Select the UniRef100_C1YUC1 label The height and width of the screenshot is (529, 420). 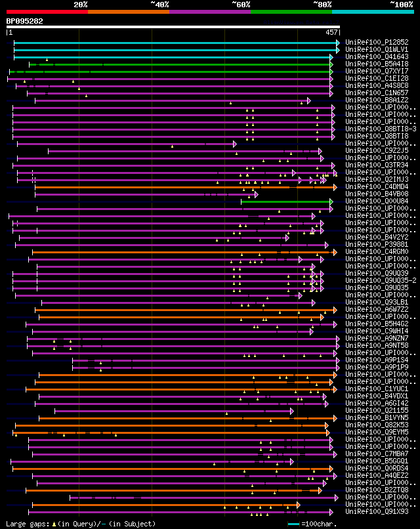[x=377, y=389]
